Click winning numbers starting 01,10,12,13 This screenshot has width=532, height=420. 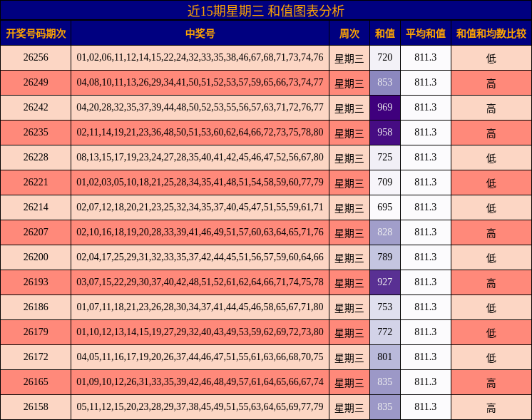[200, 332]
